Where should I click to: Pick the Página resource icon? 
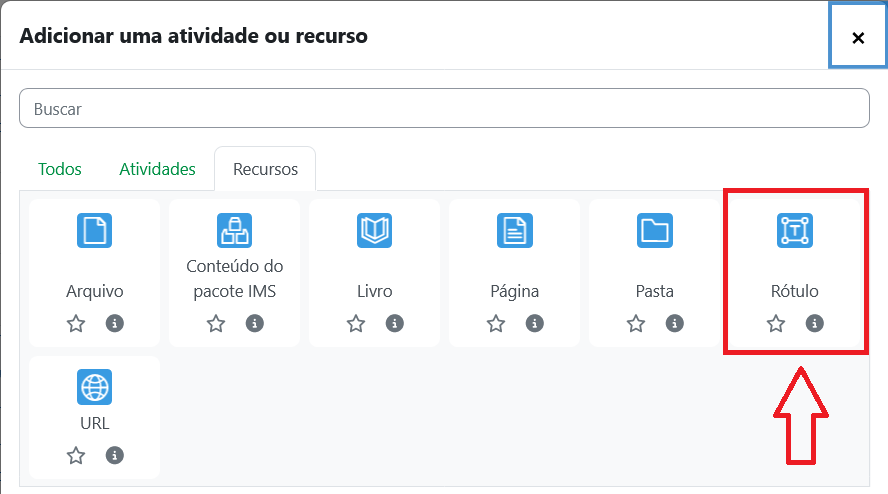coord(515,231)
